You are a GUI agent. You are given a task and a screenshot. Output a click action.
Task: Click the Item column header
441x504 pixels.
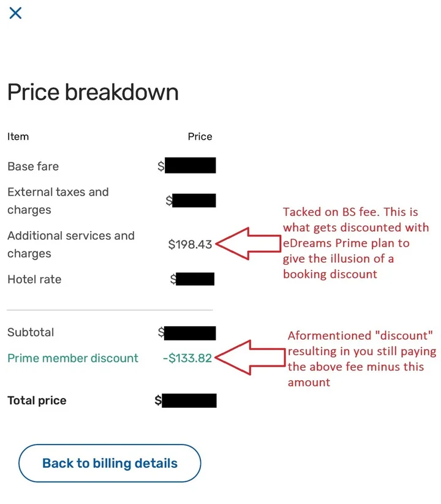tap(18, 137)
